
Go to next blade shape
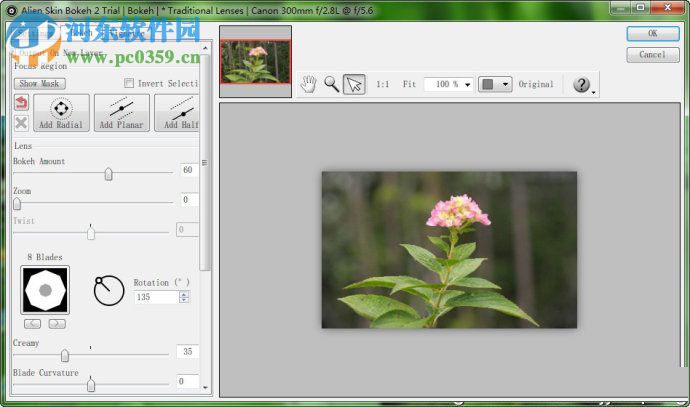click(57, 324)
